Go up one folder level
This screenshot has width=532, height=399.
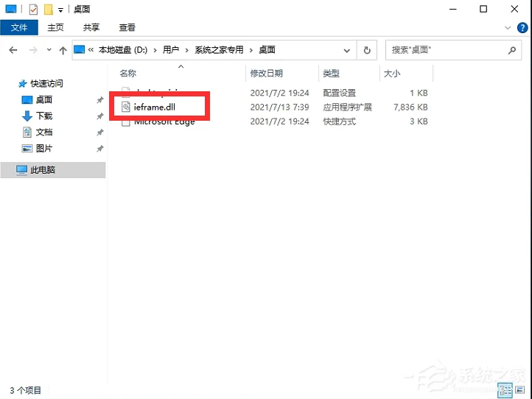63,51
